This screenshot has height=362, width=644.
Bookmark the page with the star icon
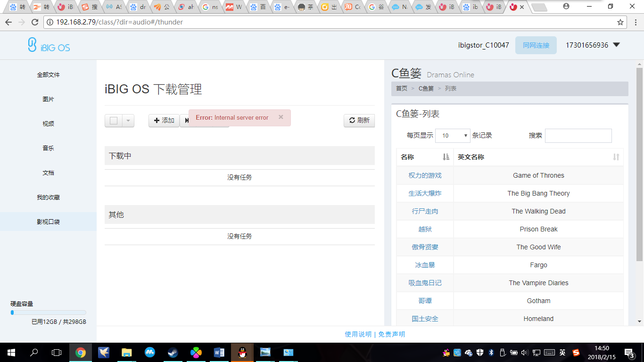click(620, 22)
